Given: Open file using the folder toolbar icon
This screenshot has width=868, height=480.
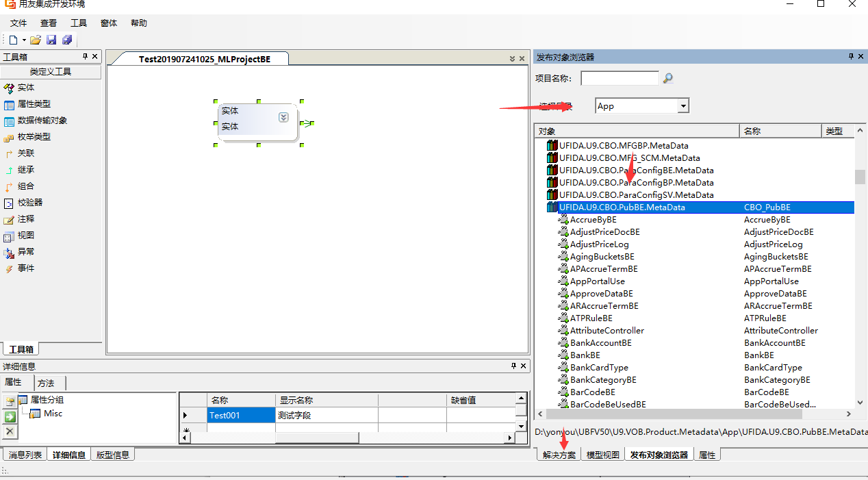Looking at the screenshot, I should tap(36, 40).
